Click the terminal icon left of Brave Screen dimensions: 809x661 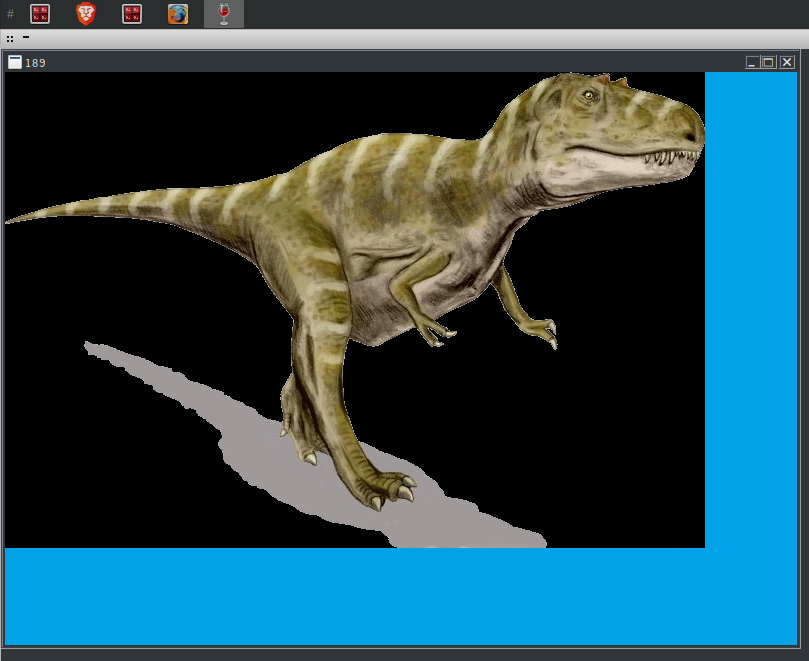point(40,14)
